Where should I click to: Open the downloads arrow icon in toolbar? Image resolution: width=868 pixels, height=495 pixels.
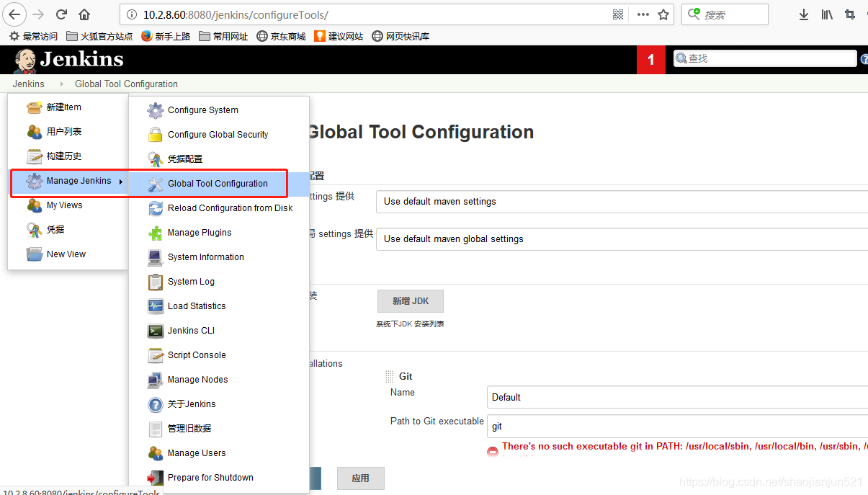coord(804,14)
